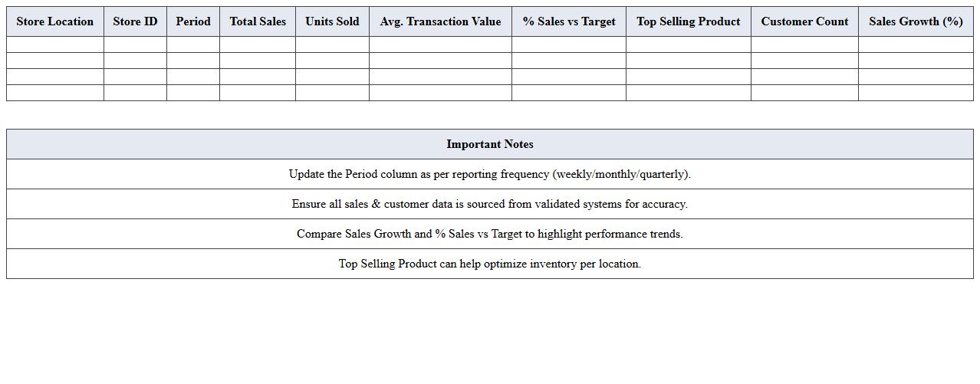The width and height of the screenshot is (980, 384).
Task: Click the Customer Count header
Action: (804, 21)
